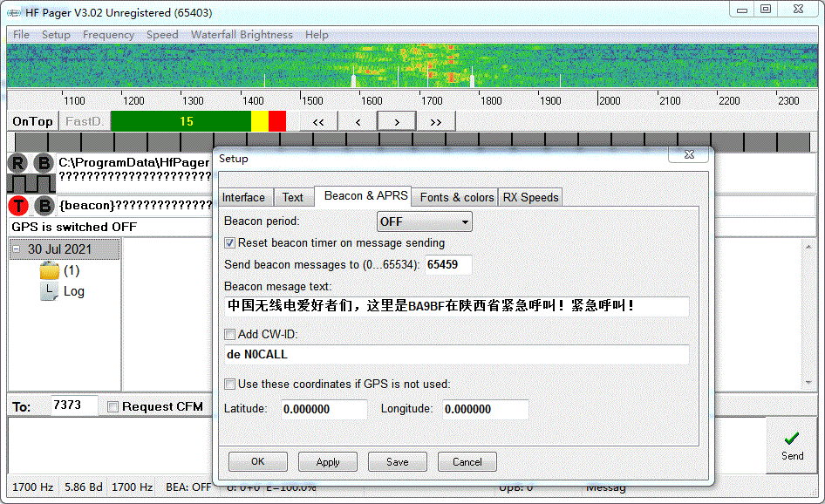Open the Log document icon
Viewport: 825px width, 504px height.
(49, 291)
